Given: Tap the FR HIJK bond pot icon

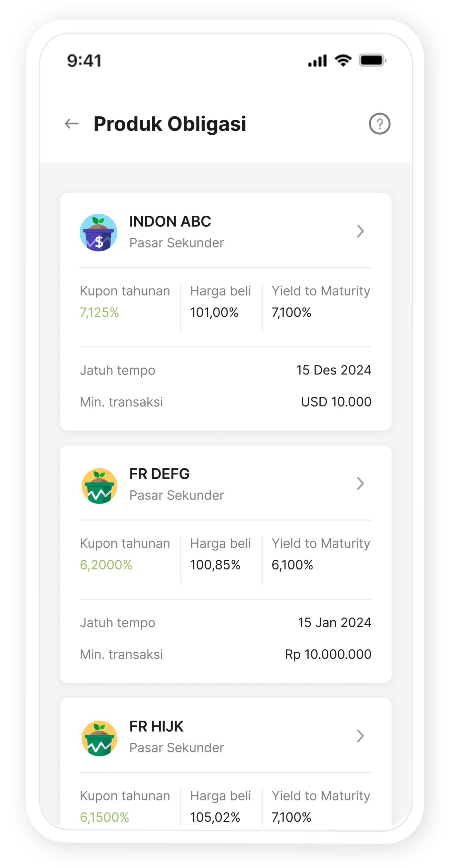Looking at the screenshot, I should 99,738.
